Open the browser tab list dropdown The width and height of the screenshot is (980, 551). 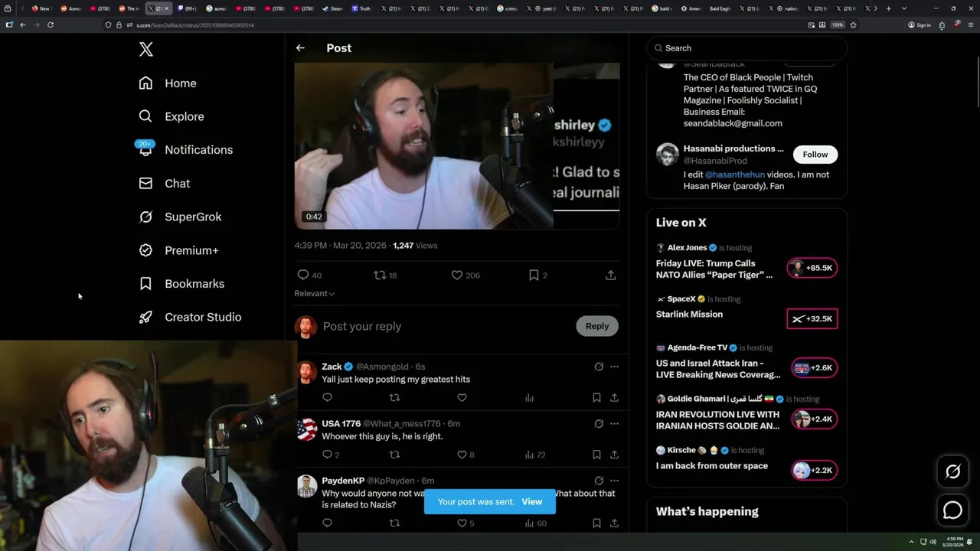pos(904,8)
